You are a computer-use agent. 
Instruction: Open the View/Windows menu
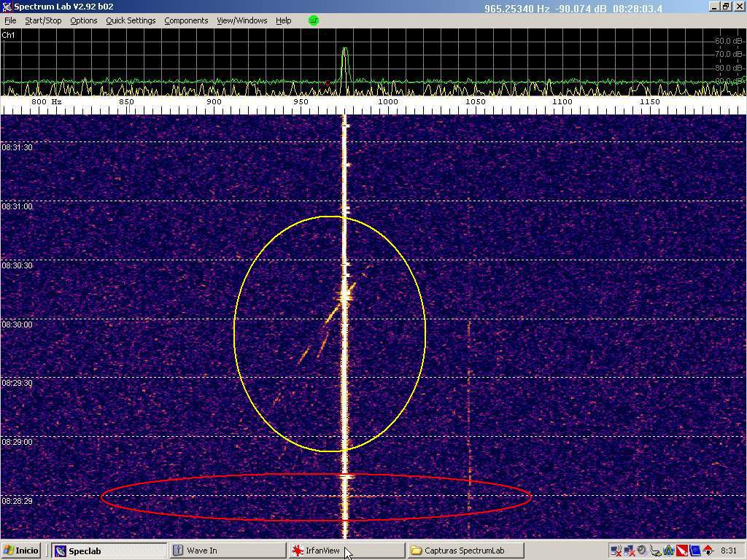click(x=241, y=20)
